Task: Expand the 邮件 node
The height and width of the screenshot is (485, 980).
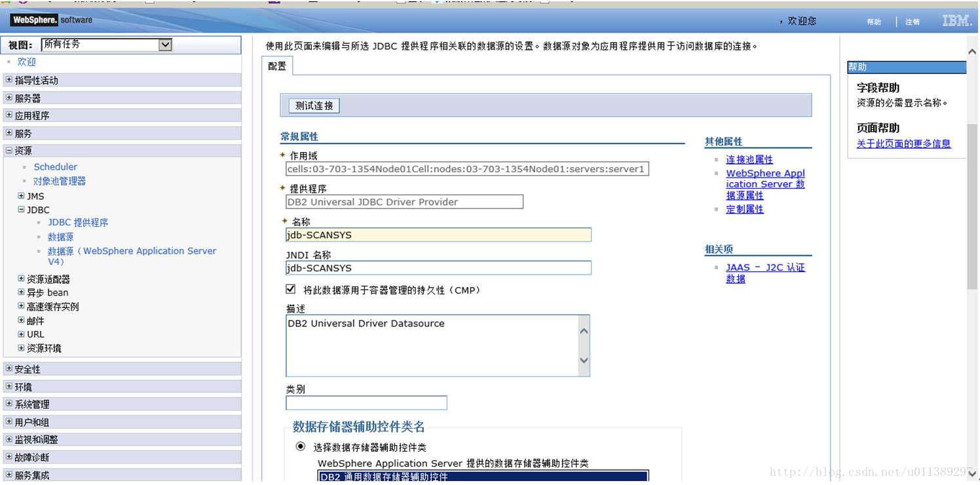Action: [21, 320]
